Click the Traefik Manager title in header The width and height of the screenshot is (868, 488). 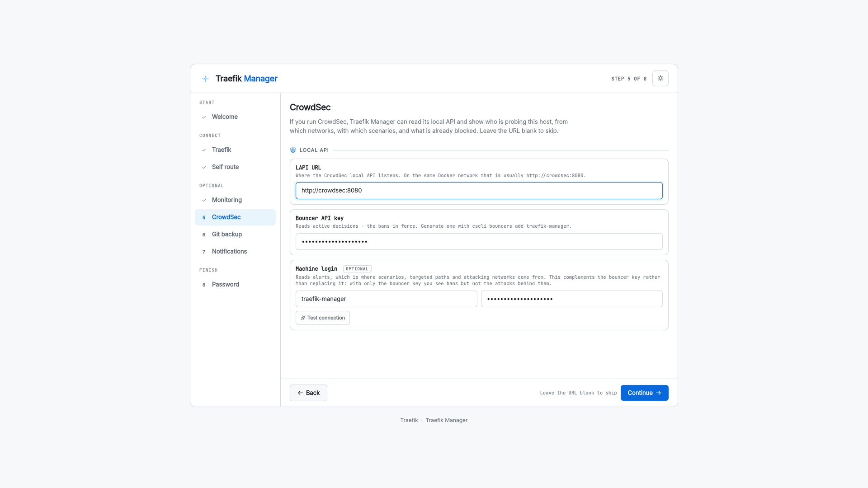point(246,79)
